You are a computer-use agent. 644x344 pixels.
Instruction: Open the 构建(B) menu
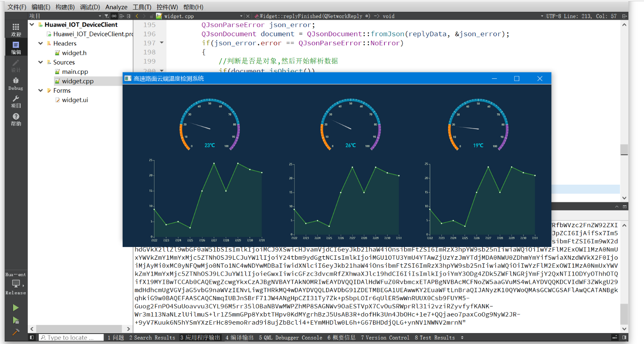coord(65,7)
